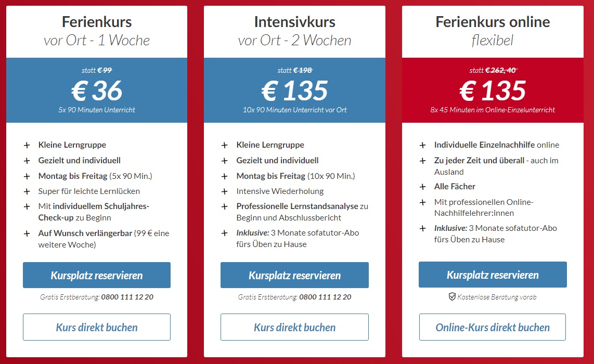
Task: Click the € 36 price banner
Action: 97,90
